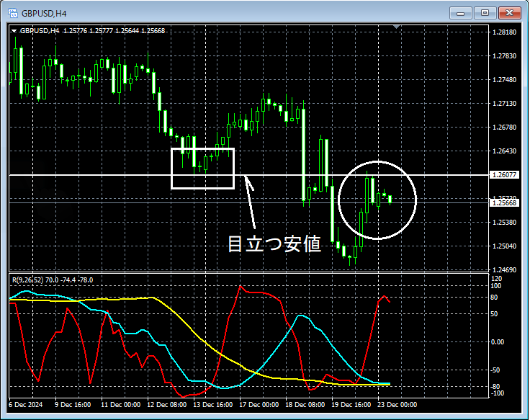Click the 11 Dec 00:00 time label
Image resolution: width=530 pixels, height=420 pixels.
pyautogui.click(x=121, y=405)
